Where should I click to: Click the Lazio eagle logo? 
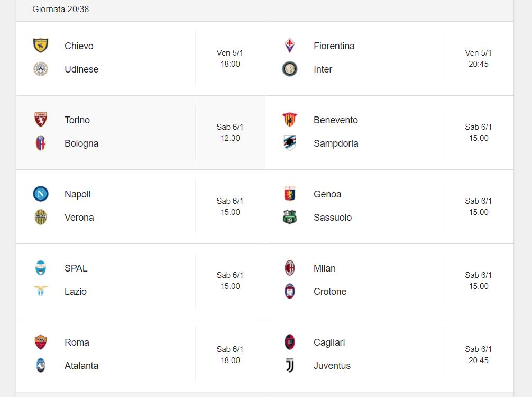(41, 291)
